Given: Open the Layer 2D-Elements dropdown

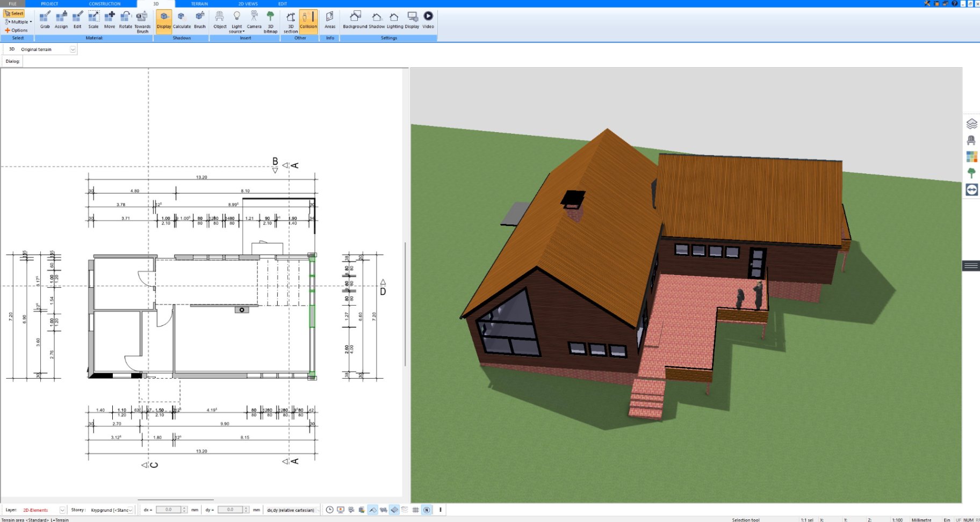Looking at the screenshot, I should (62, 510).
